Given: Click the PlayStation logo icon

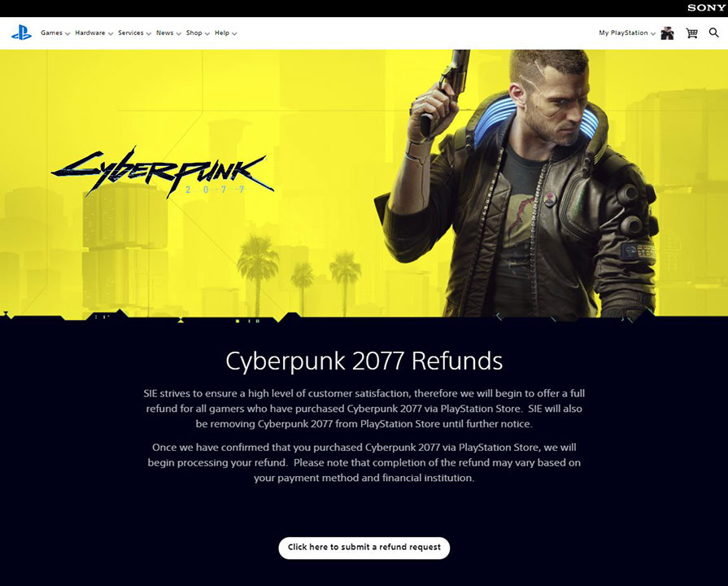Looking at the screenshot, I should pos(21,33).
